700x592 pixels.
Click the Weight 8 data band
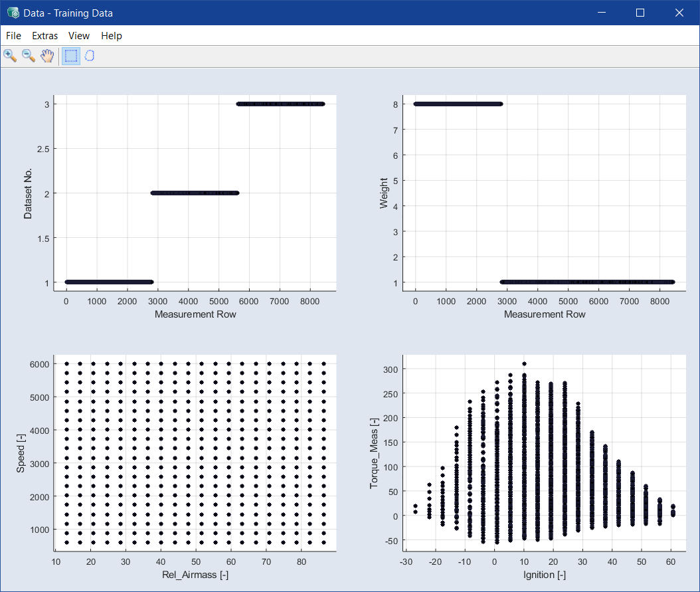tap(458, 104)
